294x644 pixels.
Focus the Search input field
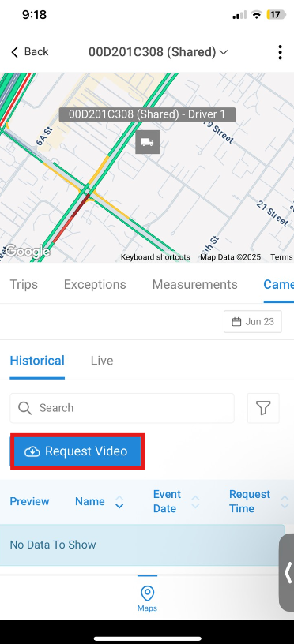[x=122, y=408]
